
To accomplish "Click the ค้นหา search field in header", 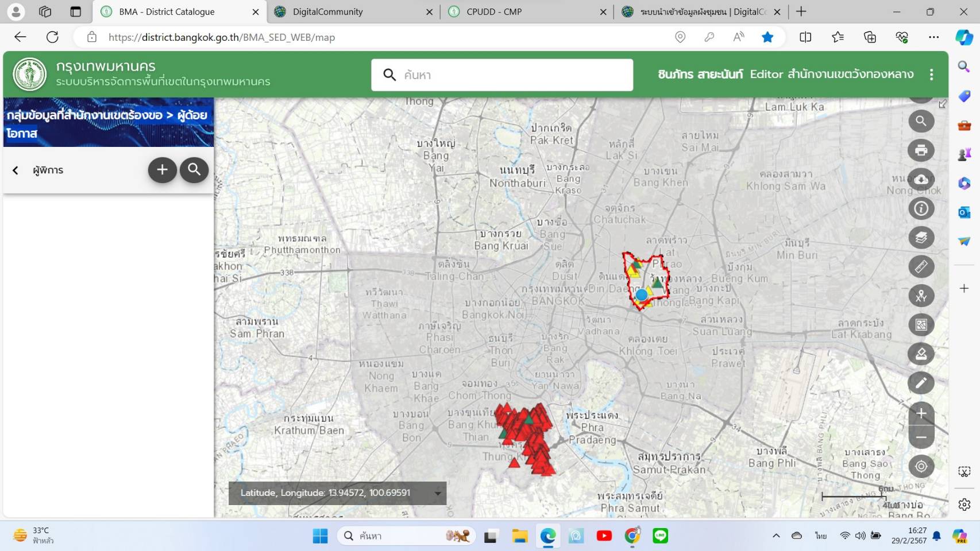I will click(x=511, y=75).
